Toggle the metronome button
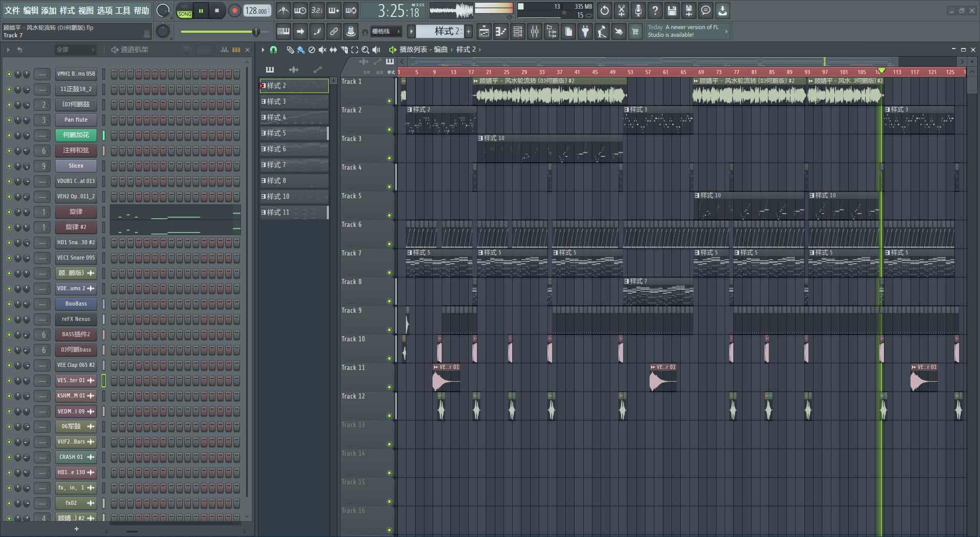This screenshot has width=980, height=537. pos(283,10)
